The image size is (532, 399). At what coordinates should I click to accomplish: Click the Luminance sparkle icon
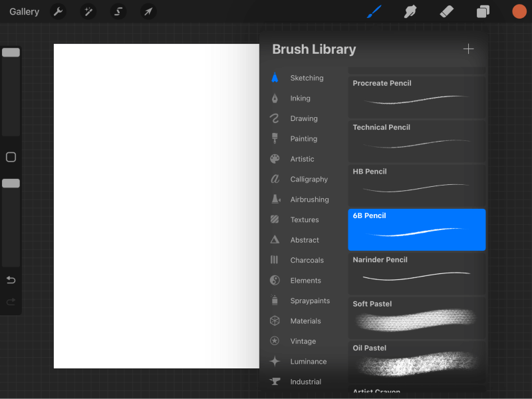tap(275, 361)
